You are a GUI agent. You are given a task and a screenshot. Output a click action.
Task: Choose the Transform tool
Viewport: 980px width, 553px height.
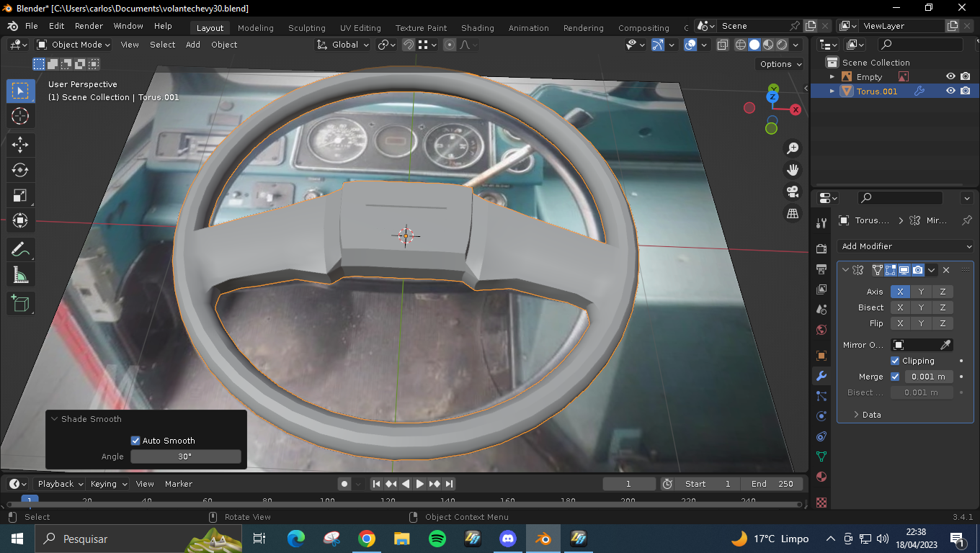(x=20, y=220)
